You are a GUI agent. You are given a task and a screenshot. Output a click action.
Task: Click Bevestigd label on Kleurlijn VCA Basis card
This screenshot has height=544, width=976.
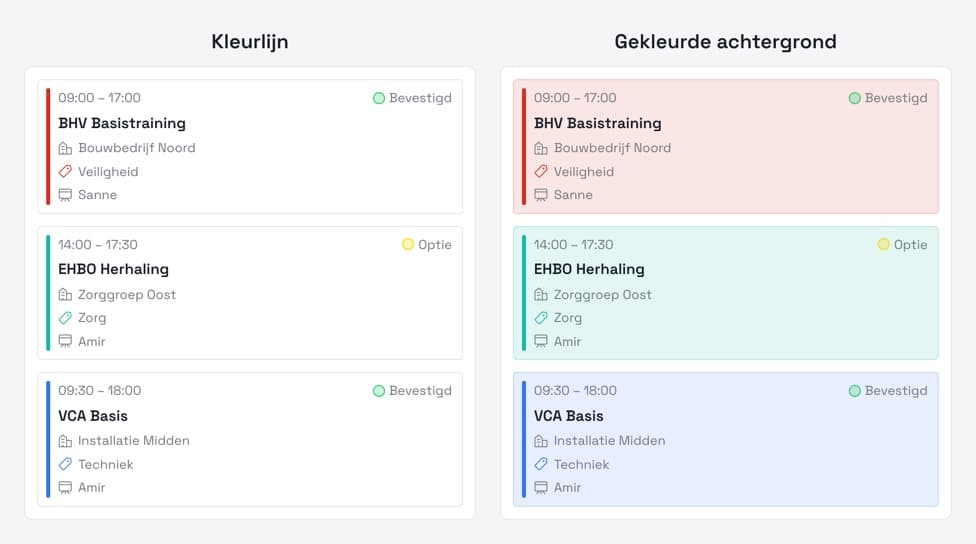point(420,391)
